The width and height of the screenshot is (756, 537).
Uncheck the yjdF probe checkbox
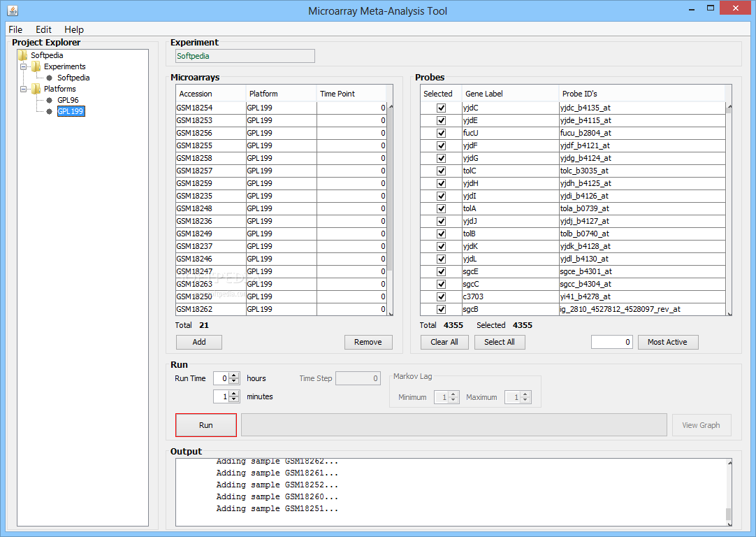coord(441,145)
